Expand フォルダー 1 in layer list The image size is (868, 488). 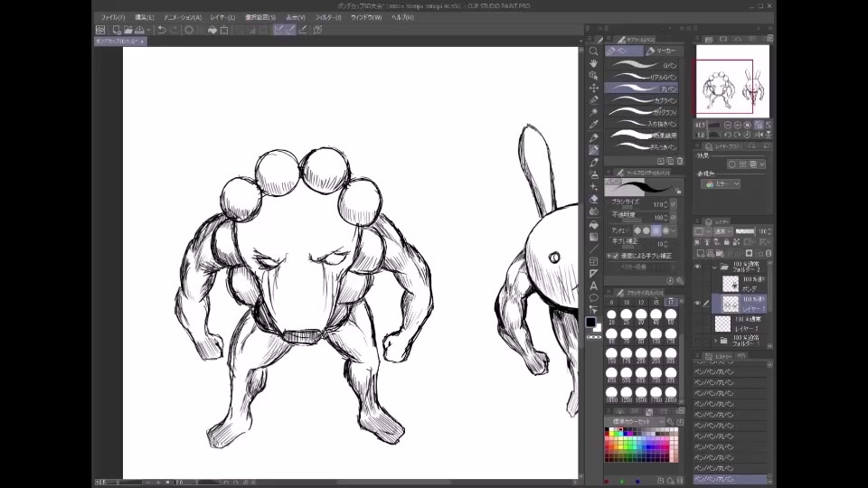click(x=714, y=341)
